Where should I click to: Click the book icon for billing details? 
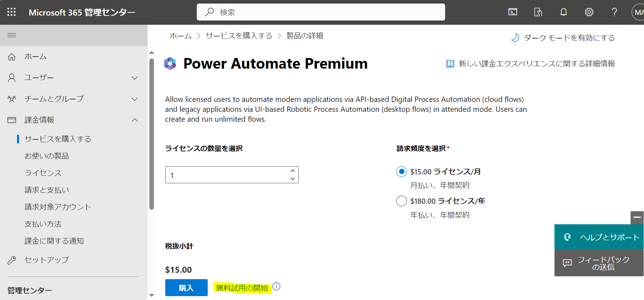pyautogui.click(x=450, y=64)
